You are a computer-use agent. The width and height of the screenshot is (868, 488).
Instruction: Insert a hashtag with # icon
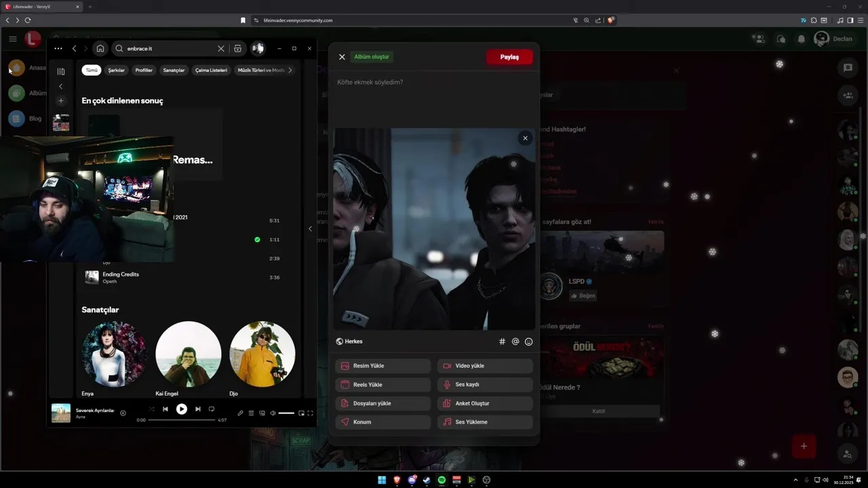point(502,342)
